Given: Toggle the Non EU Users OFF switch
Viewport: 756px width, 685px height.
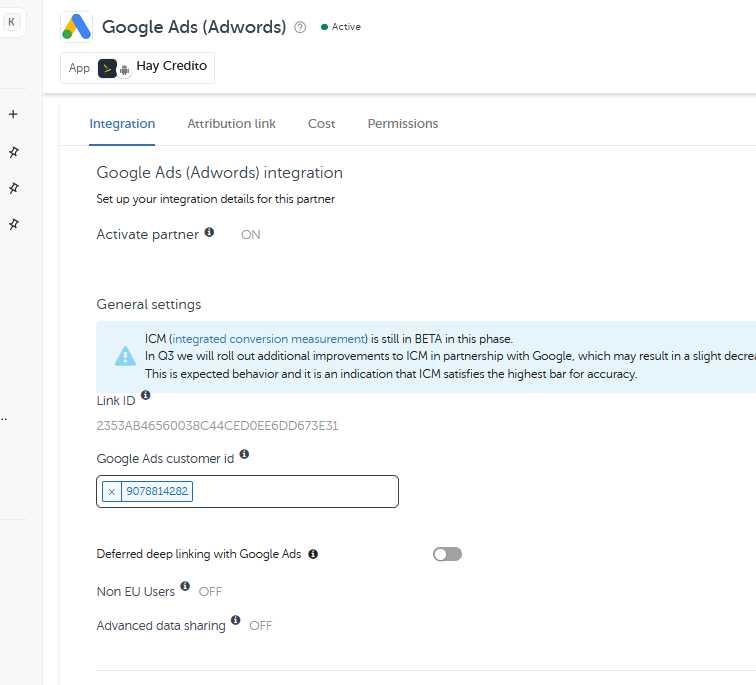Looking at the screenshot, I should coord(210,591).
